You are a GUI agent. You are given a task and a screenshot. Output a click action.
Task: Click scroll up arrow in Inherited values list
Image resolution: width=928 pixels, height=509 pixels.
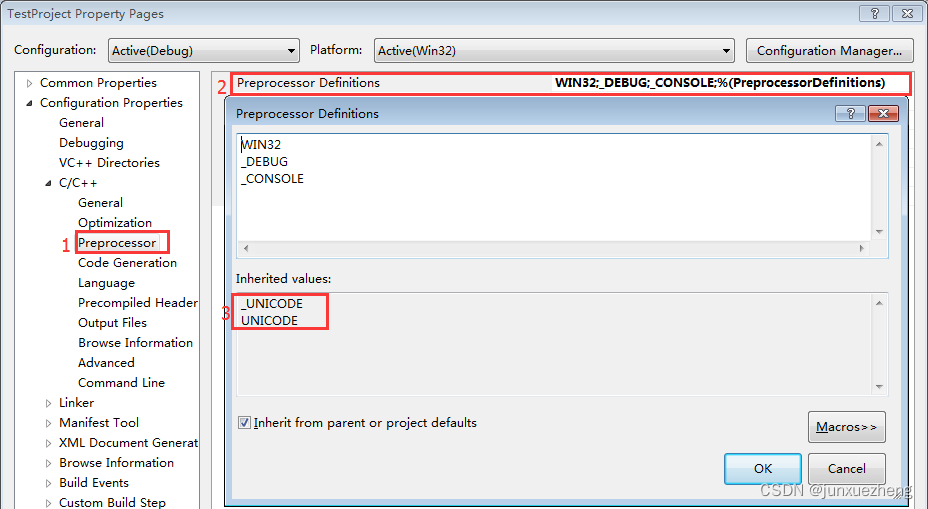(879, 303)
